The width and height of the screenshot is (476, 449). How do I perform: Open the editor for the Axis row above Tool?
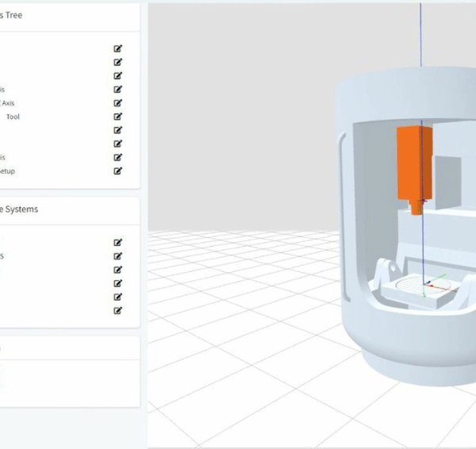118,103
